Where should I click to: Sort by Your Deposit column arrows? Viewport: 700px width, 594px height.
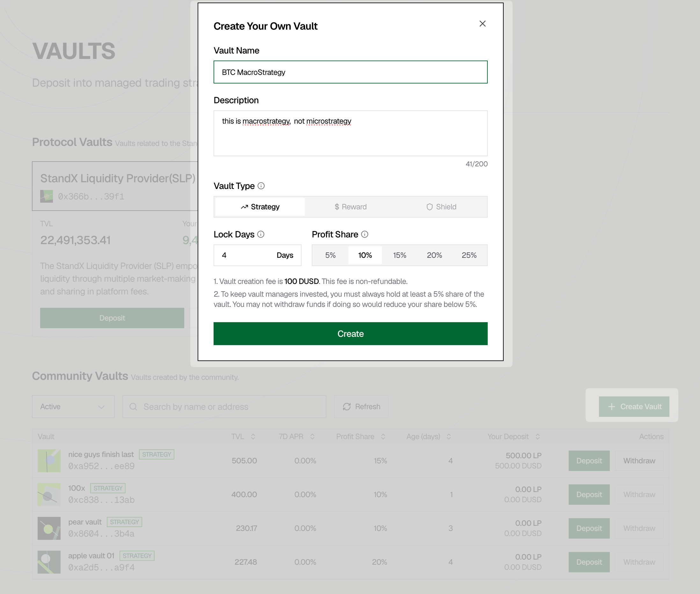coord(538,436)
